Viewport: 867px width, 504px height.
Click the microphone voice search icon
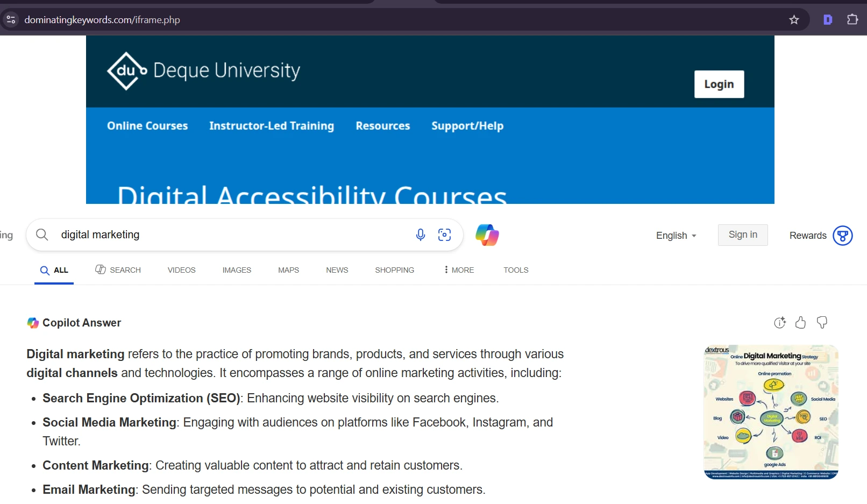coord(421,235)
